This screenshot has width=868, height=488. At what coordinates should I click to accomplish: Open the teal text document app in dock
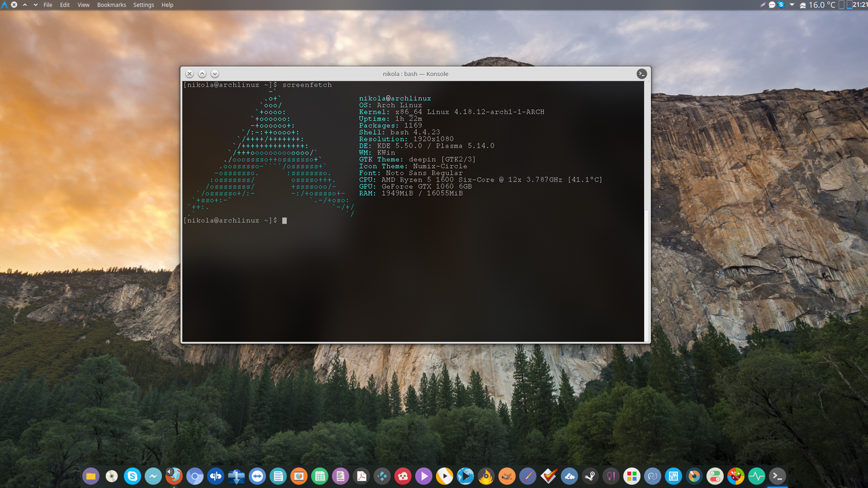tap(278, 476)
